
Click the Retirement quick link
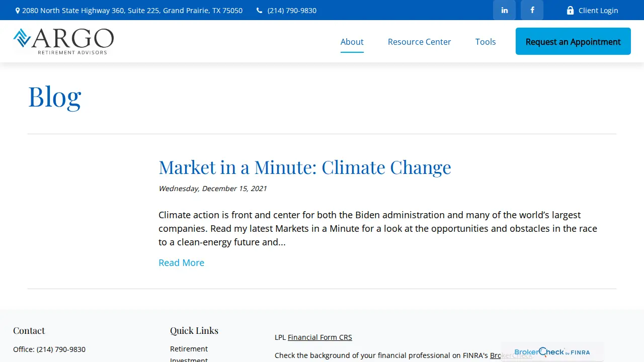[x=189, y=349]
